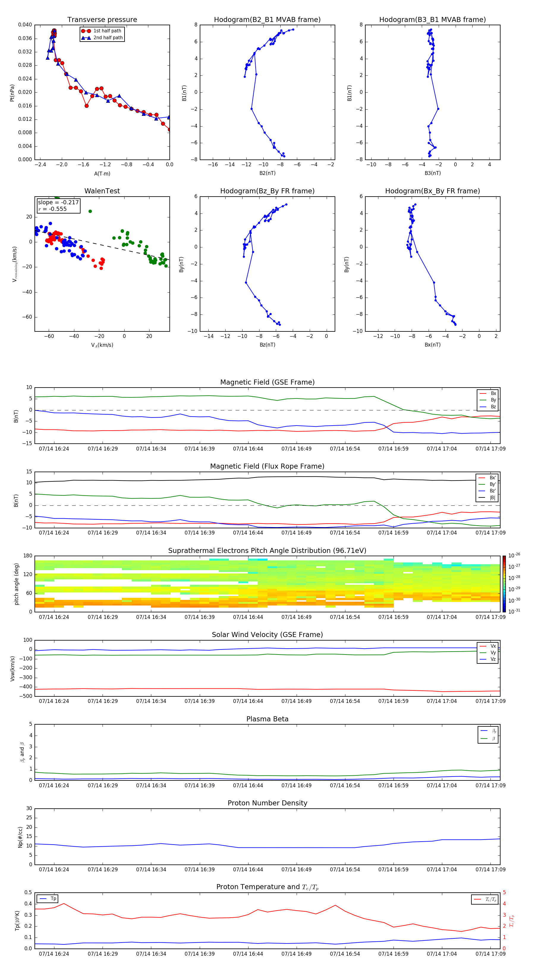The height and width of the screenshot is (980, 535).
Task: Click '07/14 16:49' tick under Proton Number Density
Action: (x=297, y=869)
